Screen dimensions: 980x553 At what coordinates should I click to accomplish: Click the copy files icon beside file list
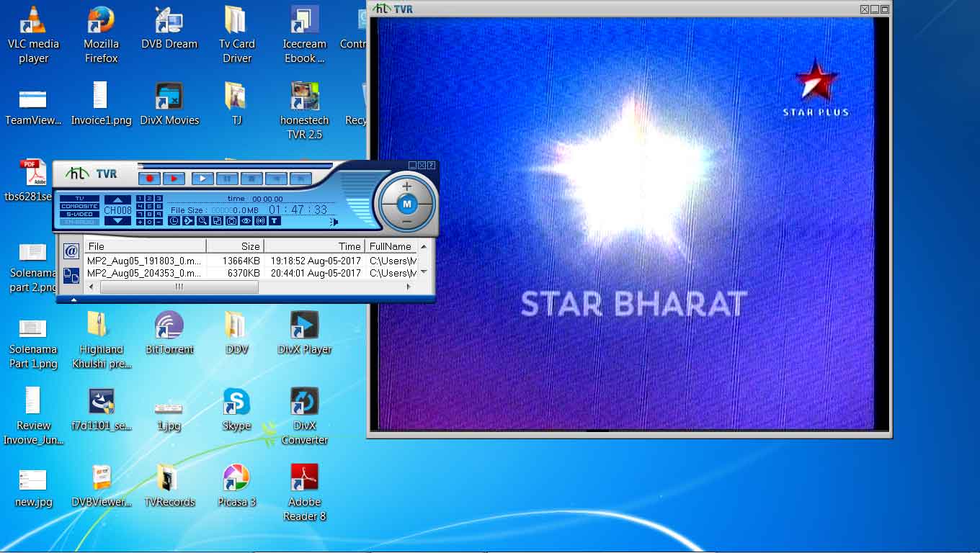click(x=71, y=274)
